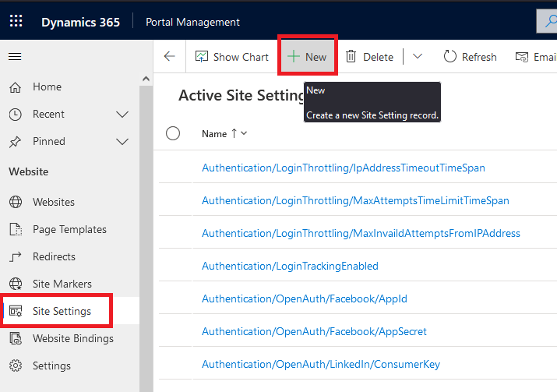Click the Site Settings icon
The width and height of the screenshot is (557, 392).
(16, 311)
